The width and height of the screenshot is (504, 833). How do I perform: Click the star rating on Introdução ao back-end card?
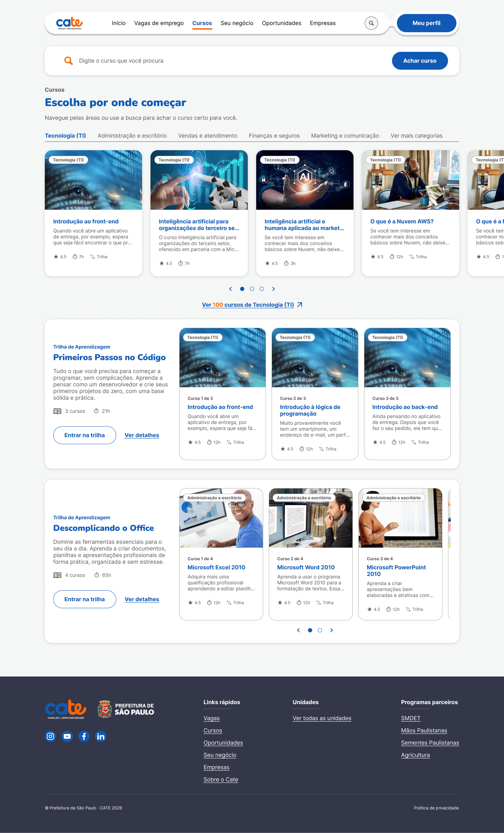[x=379, y=442]
